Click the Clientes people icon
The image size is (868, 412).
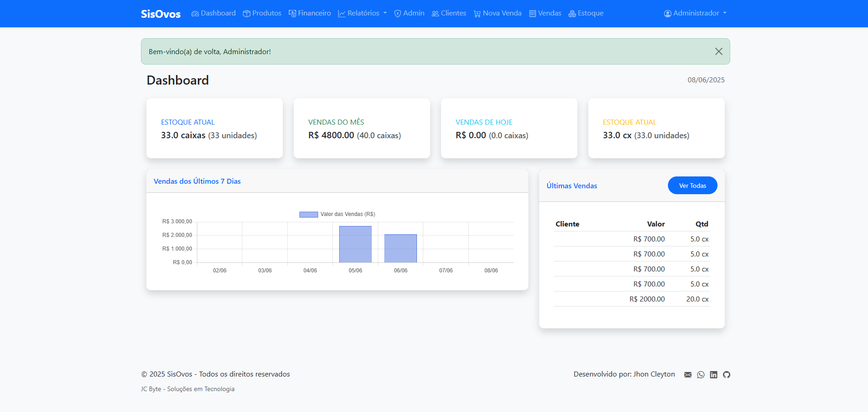(435, 14)
